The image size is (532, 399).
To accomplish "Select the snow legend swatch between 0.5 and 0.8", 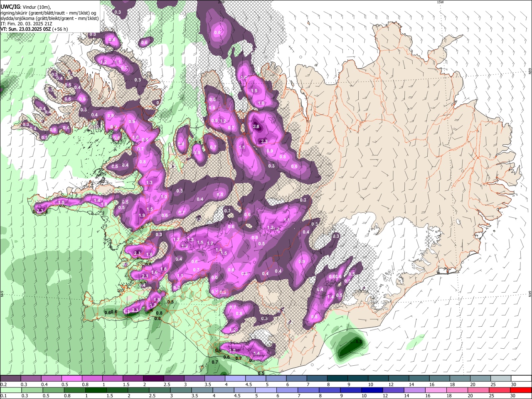I will click(x=71, y=379).
